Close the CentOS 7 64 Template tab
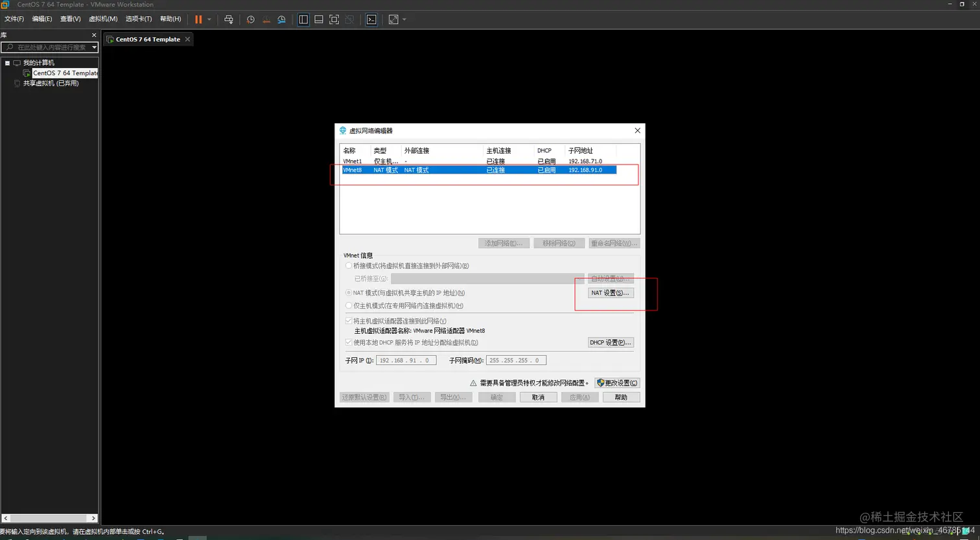This screenshot has width=980, height=540. click(188, 40)
